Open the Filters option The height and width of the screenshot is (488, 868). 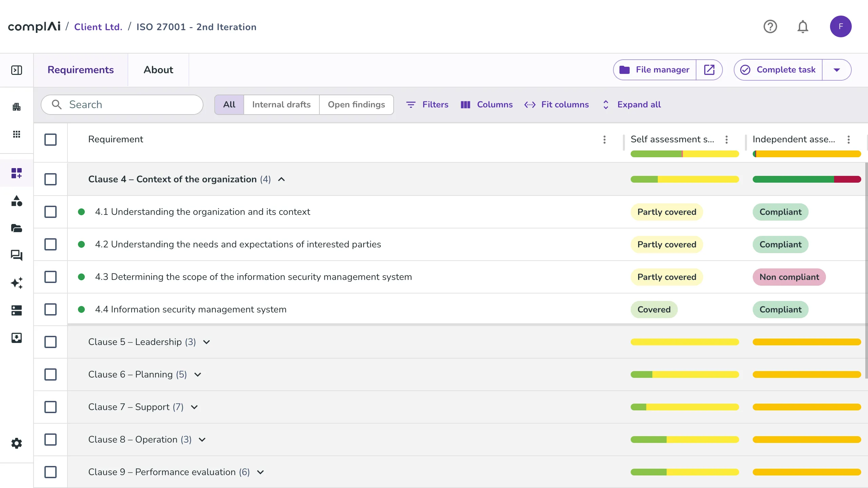[427, 104]
